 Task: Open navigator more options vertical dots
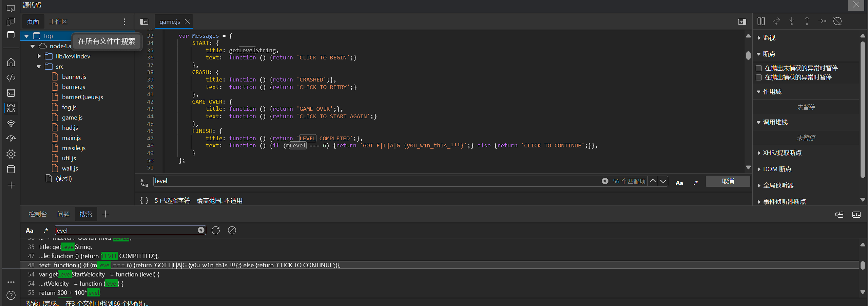[124, 22]
